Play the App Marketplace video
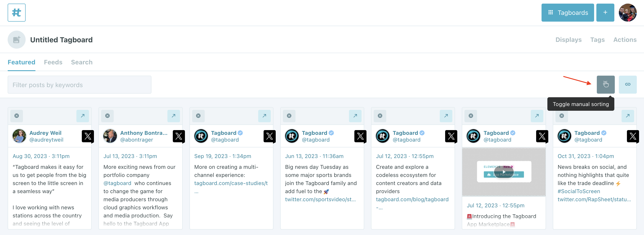This screenshot has height=235, width=644. pos(504,172)
